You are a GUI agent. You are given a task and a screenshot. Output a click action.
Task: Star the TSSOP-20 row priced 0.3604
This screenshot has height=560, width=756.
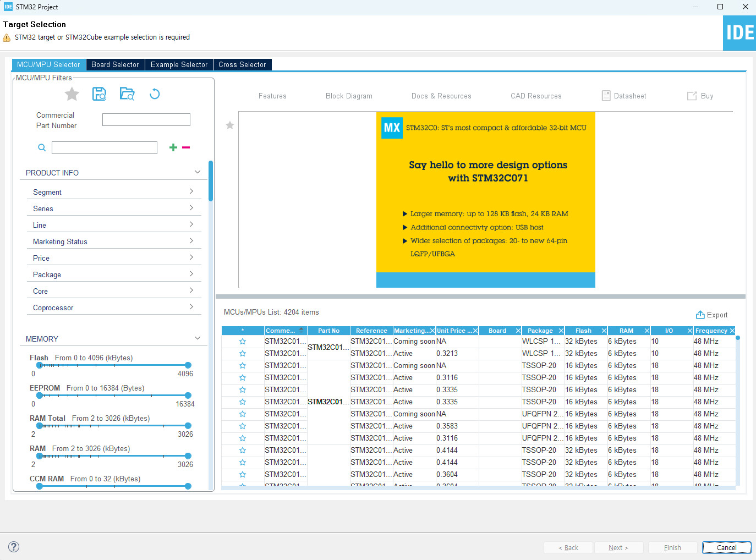[243, 475]
